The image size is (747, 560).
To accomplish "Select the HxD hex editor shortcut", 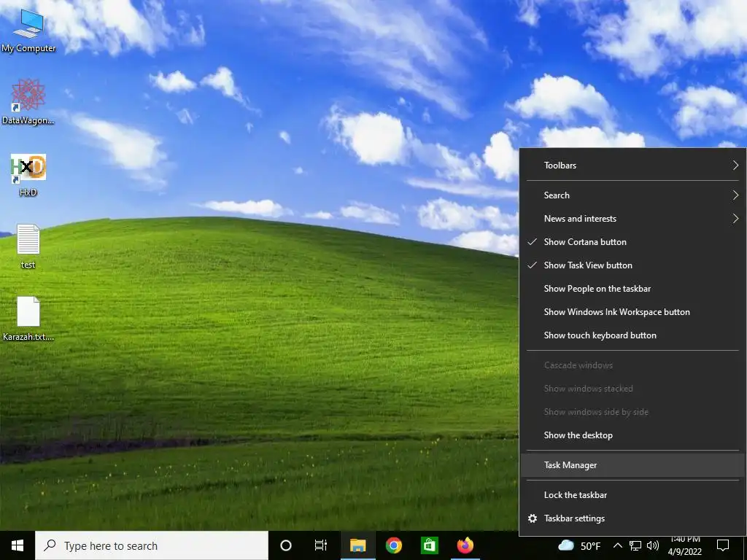I will click(28, 175).
